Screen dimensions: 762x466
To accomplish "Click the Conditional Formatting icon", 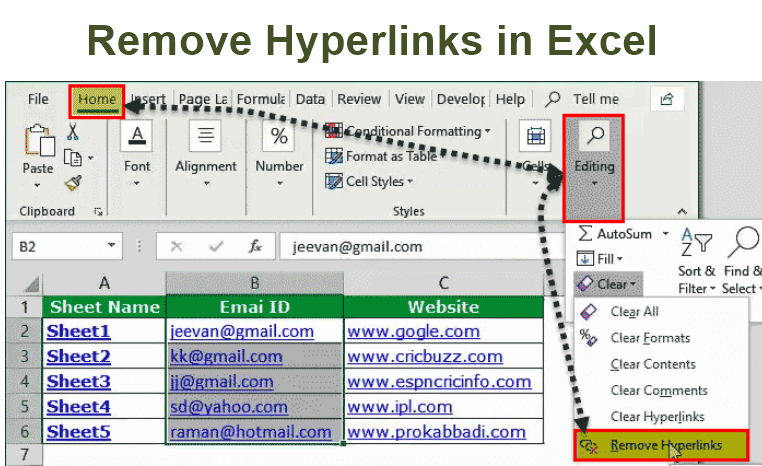I will click(334, 131).
